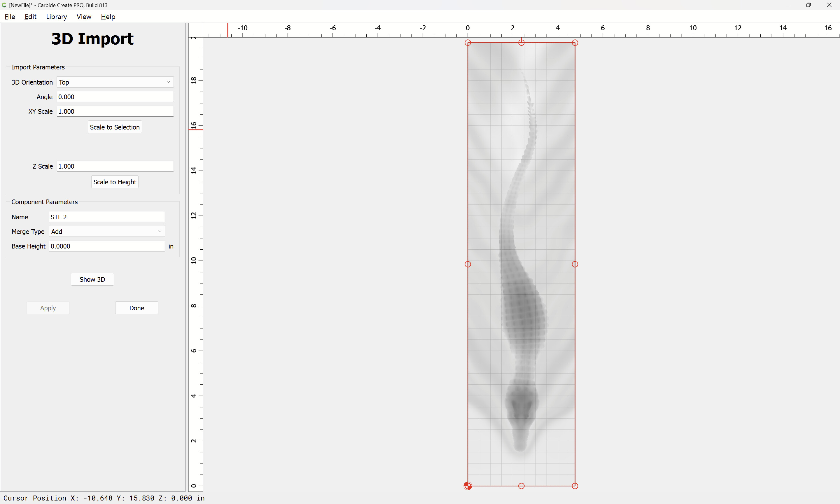Open the File menu

(10, 17)
